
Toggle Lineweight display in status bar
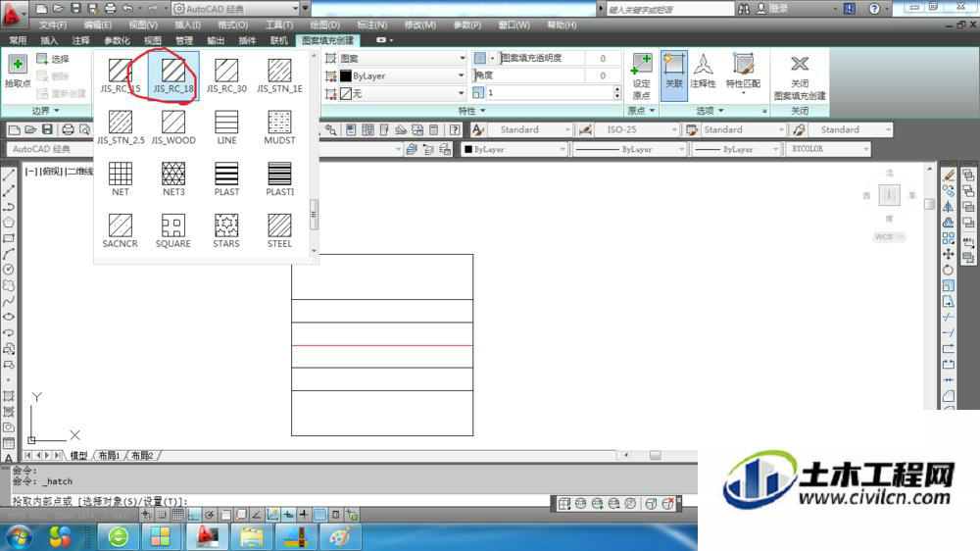tap(304, 515)
